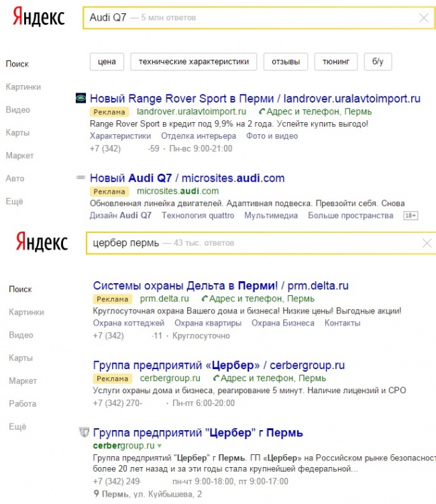Open the Новый Audi Q7 / microsites.audi.com result
Viewport: 436px width, 504px height.
(187, 178)
